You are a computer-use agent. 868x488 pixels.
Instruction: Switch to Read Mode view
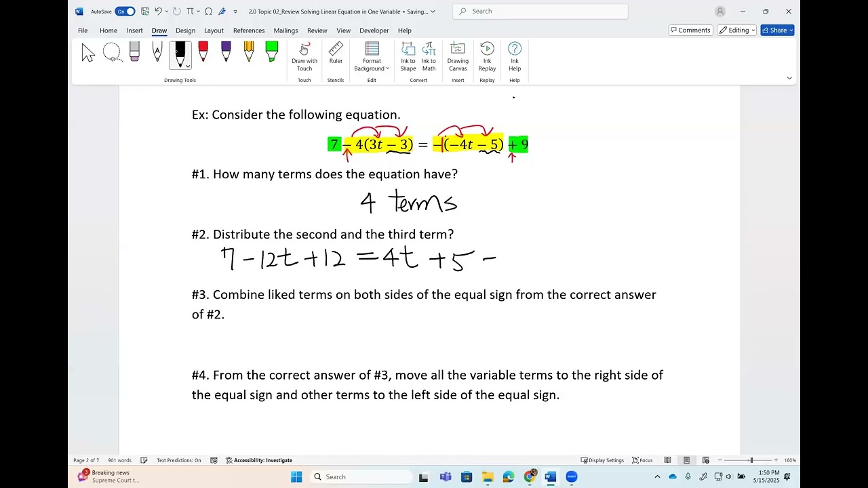tap(667, 460)
